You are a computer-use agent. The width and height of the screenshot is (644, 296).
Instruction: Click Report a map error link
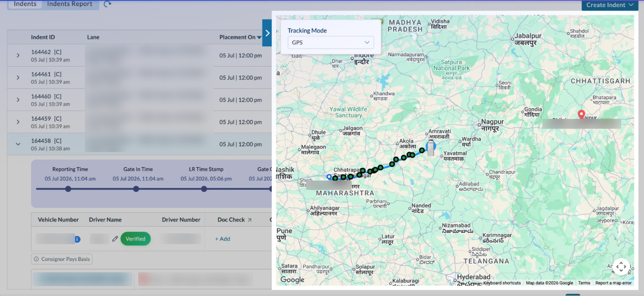(613, 283)
